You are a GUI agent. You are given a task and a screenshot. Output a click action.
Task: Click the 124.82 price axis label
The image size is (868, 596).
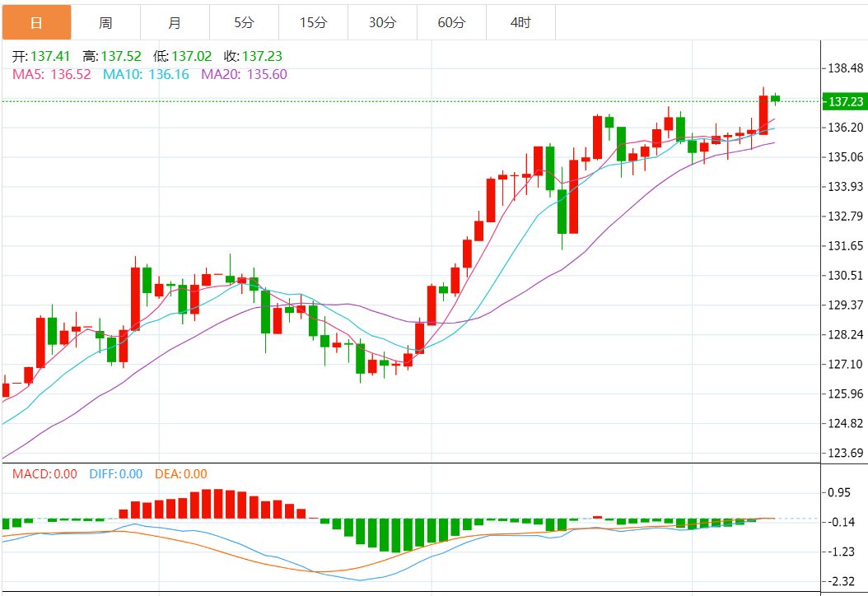coord(845,423)
